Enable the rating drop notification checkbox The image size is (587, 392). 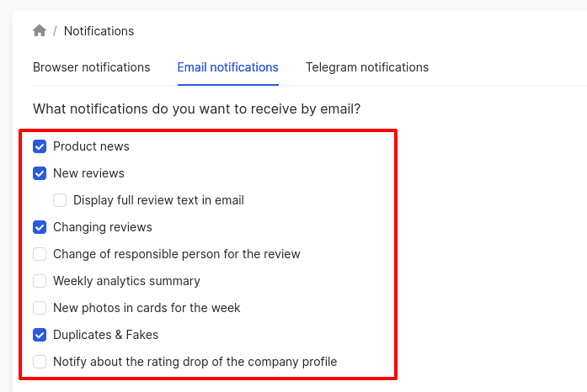[x=40, y=362]
